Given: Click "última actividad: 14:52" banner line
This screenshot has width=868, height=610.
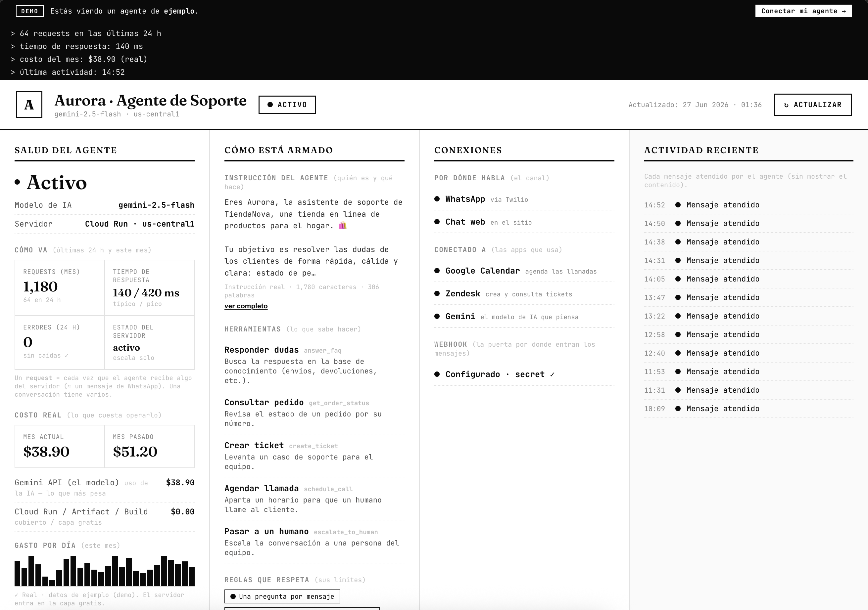Looking at the screenshot, I should tap(68, 72).
